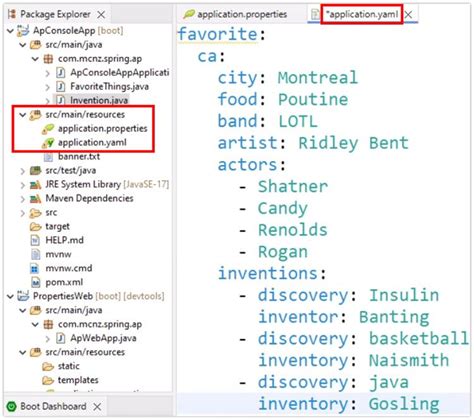The width and height of the screenshot is (474, 420).
Task: Click the src folder icon
Action: tap(35, 213)
